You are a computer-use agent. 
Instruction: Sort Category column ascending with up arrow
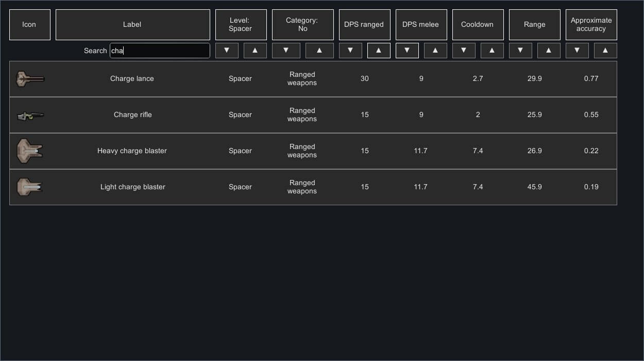[319, 51]
